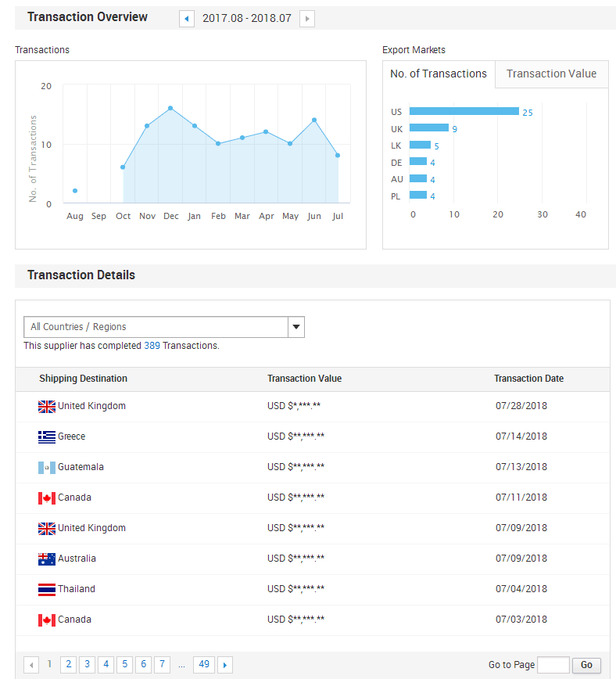This screenshot has width=616, height=679.
Task: Click the Thailand flag icon
Action: (47, 589)
